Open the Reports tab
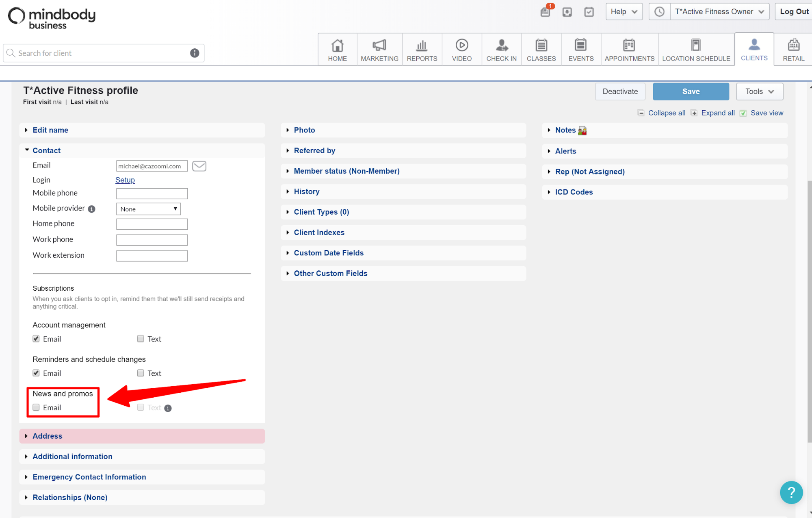The height and width of the screenshot is (518, 812). click(x=422, y=50)
